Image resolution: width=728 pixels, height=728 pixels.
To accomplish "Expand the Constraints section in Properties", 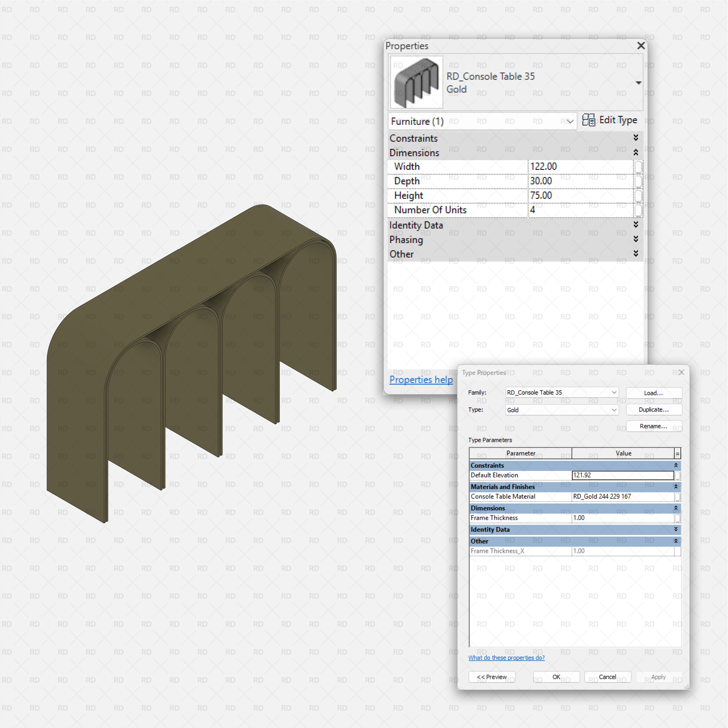I will click(636, 138).
